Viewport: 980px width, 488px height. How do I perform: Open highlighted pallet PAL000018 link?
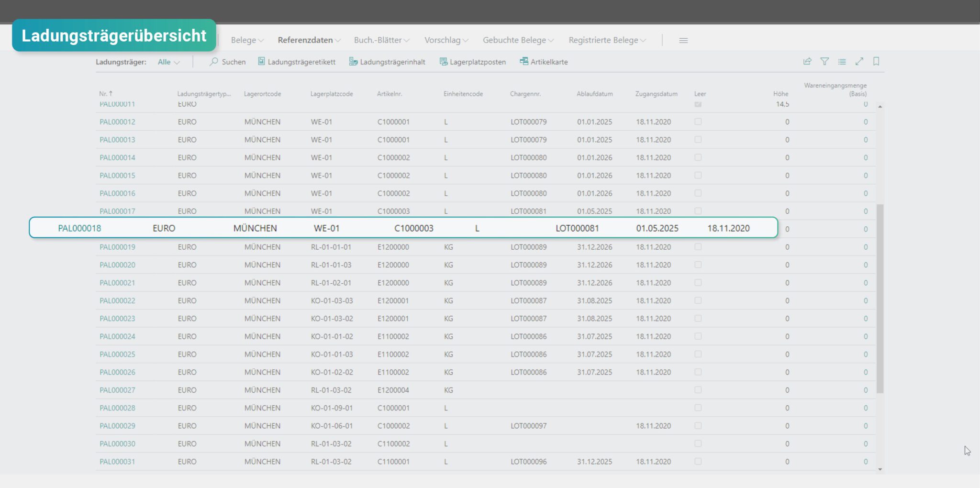click(x=79, y=228)
